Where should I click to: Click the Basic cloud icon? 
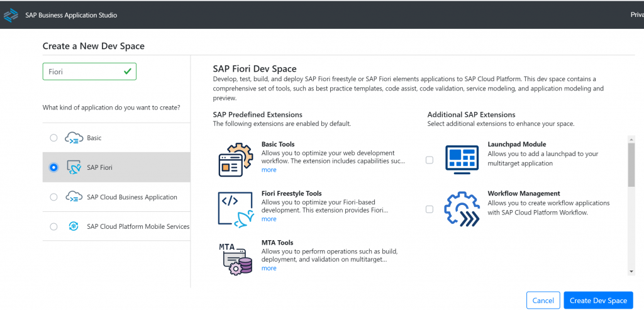click(74, 138)
